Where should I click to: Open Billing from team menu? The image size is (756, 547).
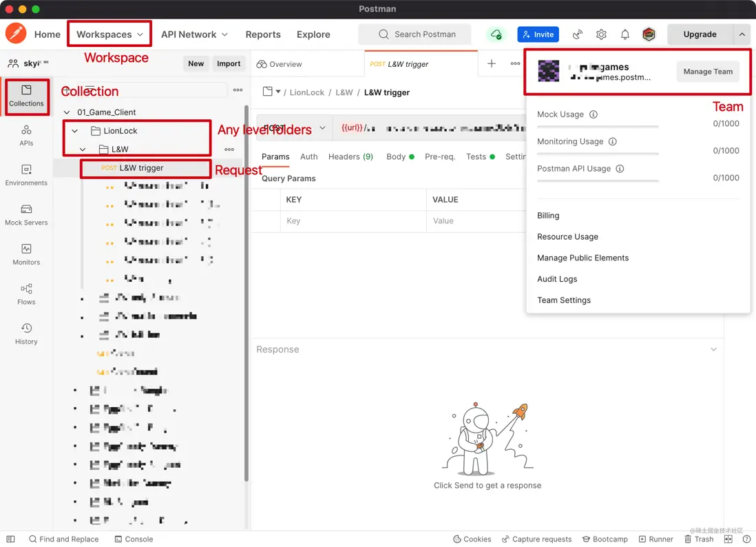point(548,215)
